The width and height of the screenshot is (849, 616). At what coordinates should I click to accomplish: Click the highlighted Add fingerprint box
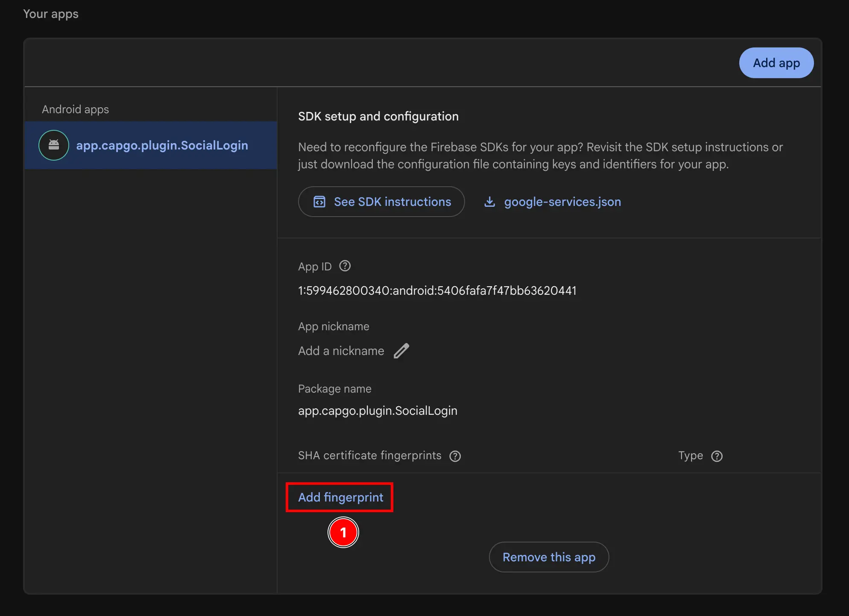point(340,497)
